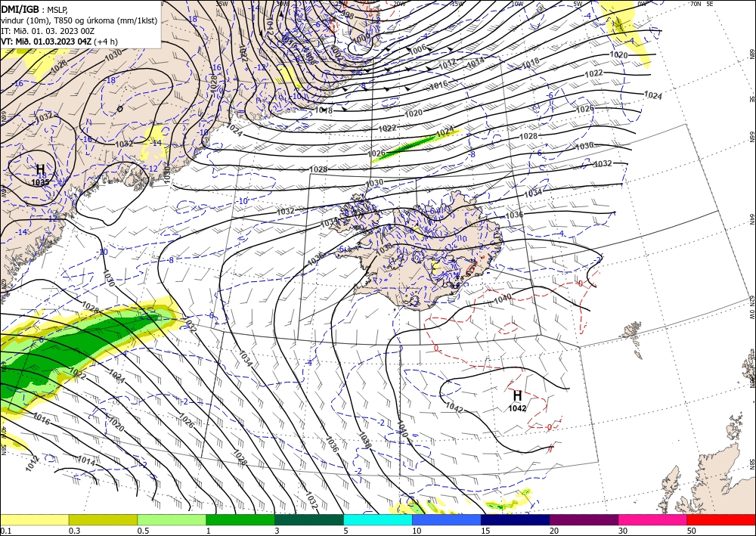Click the H high-pressure marker labeled 1042
The width and height of the screenshot is (756, 536).
click(517, 395)
